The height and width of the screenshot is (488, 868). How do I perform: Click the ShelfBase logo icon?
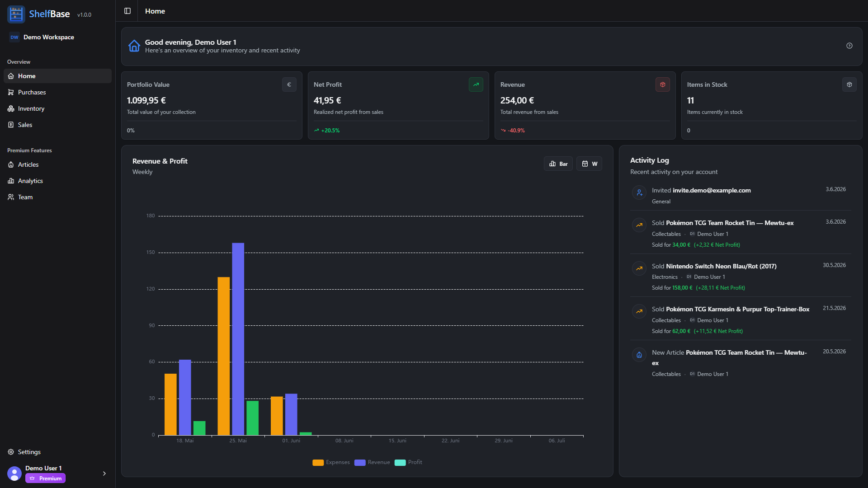click(16, 14)
